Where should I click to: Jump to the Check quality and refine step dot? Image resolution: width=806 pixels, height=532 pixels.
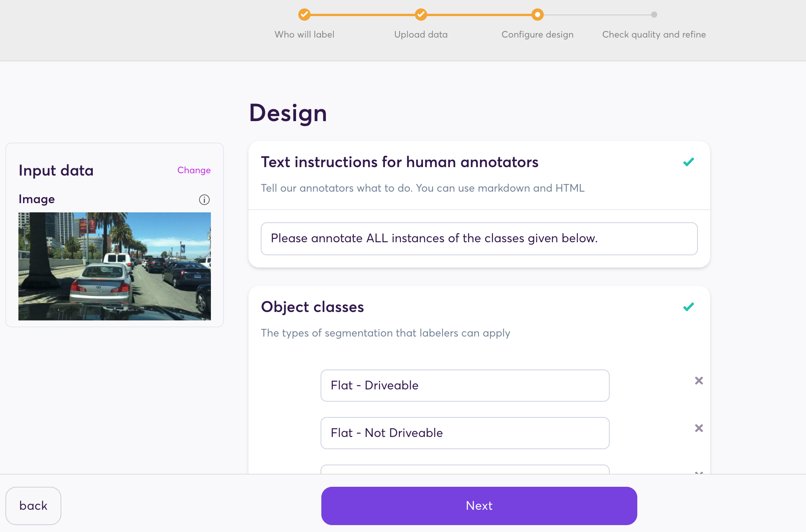pyautogui.click(x=654, y=15)
